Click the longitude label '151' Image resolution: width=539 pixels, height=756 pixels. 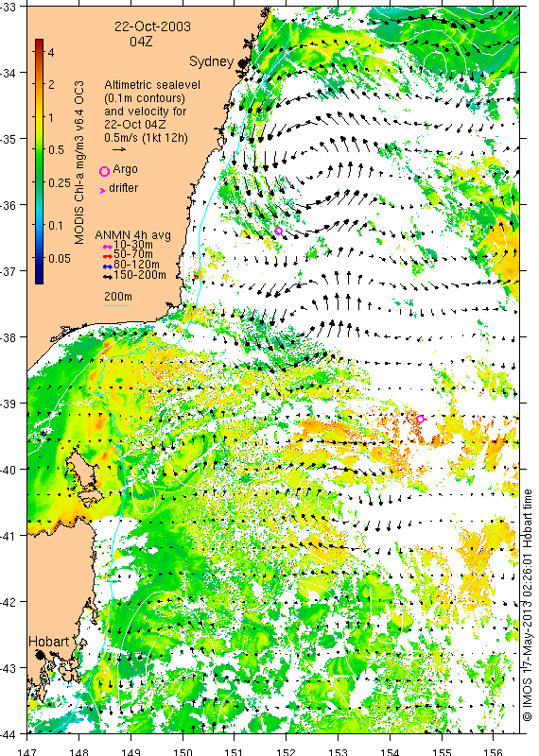[x=234, y=751]
